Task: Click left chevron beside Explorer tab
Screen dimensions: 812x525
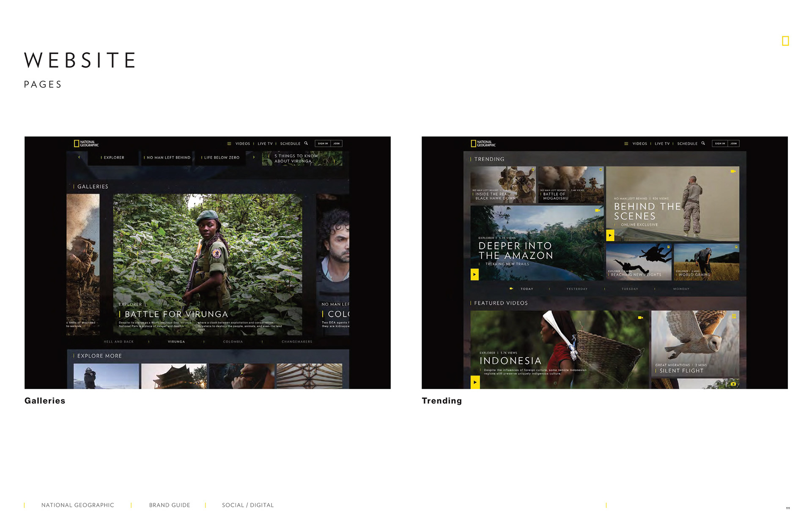Action: 79,157
